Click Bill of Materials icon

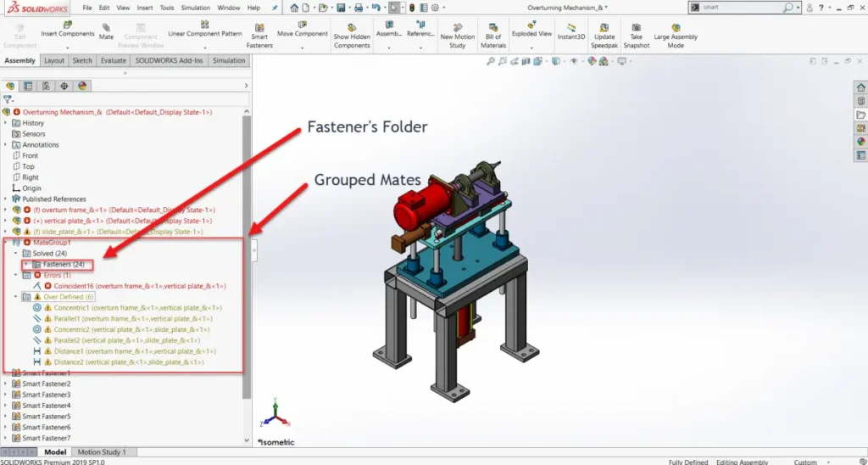(x=493, y=26)
